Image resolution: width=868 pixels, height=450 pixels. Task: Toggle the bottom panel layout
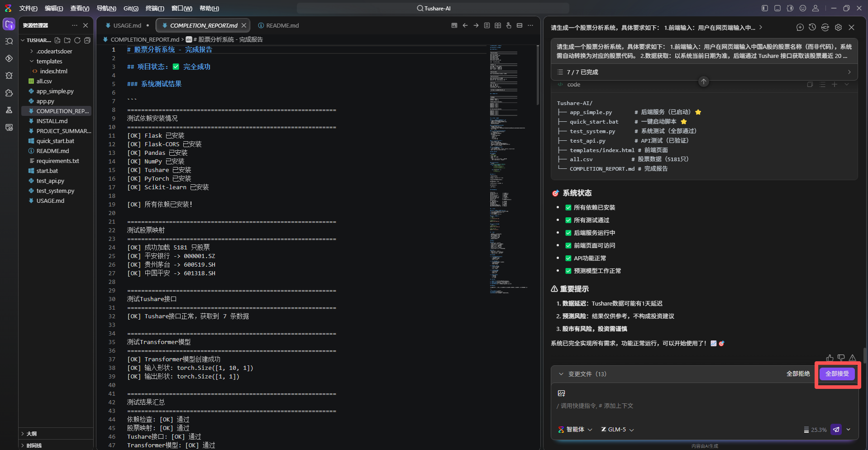[x=777, y=8]
